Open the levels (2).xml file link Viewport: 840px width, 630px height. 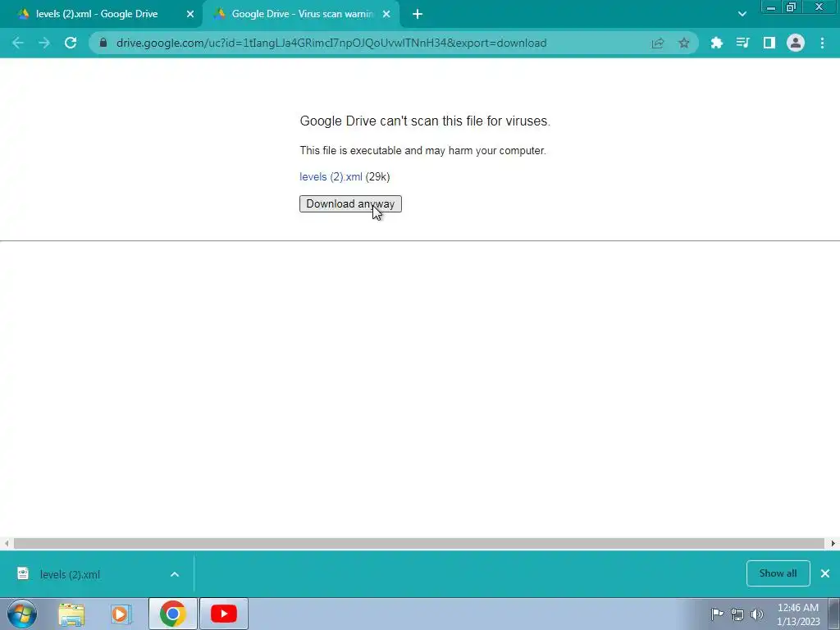331,177
